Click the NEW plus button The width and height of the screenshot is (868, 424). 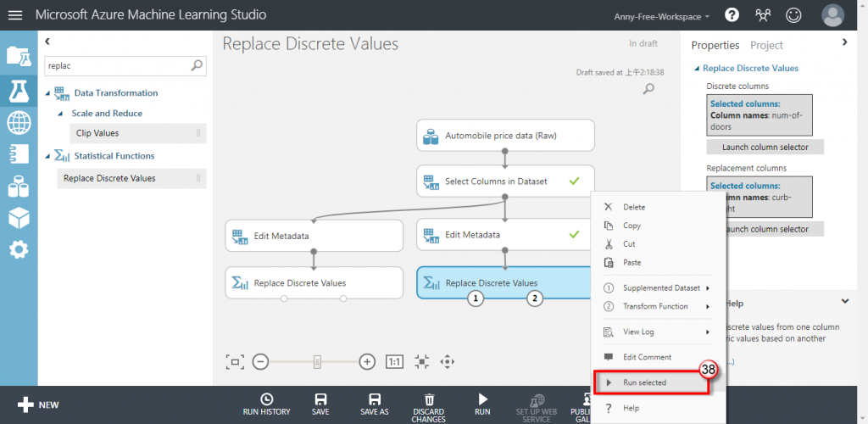(38, 404)
